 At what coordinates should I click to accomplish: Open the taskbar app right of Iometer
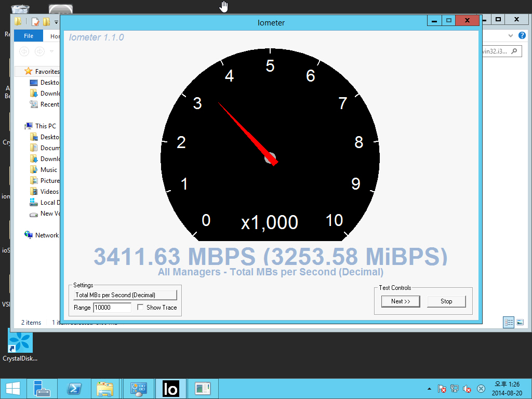[203, 389]
